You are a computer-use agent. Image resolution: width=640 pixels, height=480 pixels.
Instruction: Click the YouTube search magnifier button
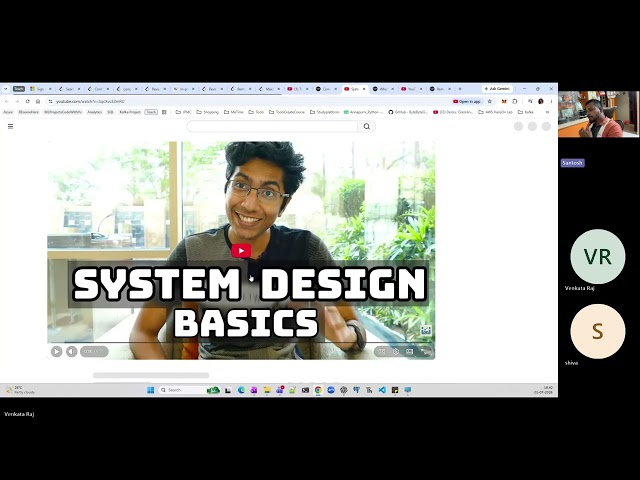pyautogui.click(x=367, y=127)
